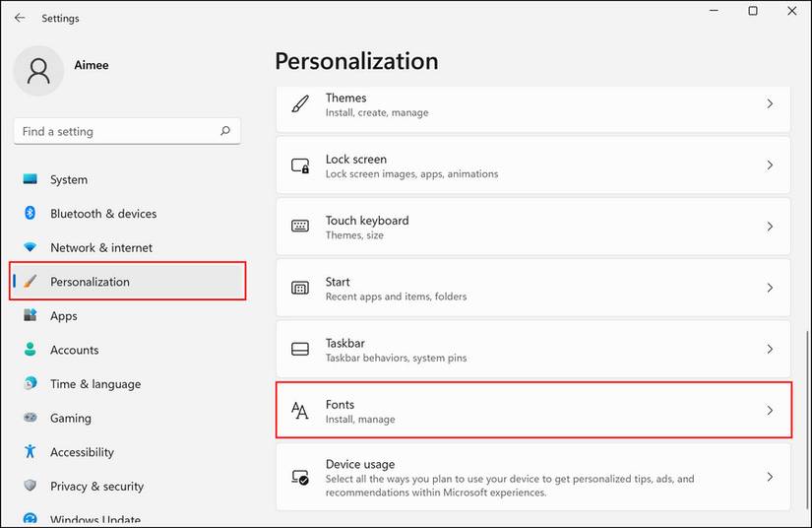Click the Touch keyboard icon

pos(300,227)
